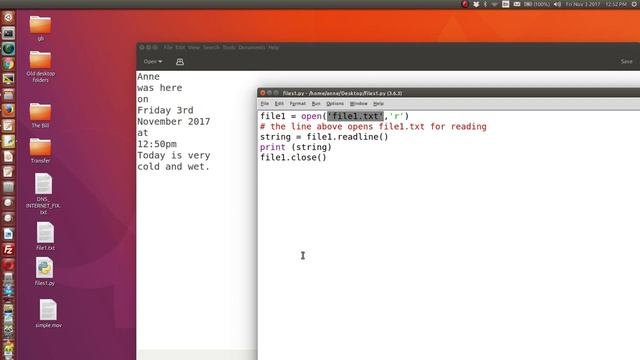
Task: Launch Google Chrome from the dock
Action: [x=8, y=64]
